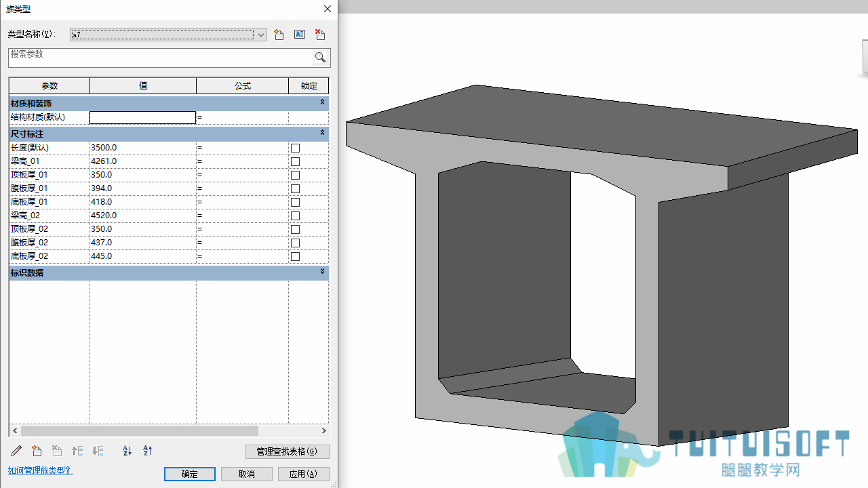Click the New Parameter icon at bottom

[x=37, y=451]
